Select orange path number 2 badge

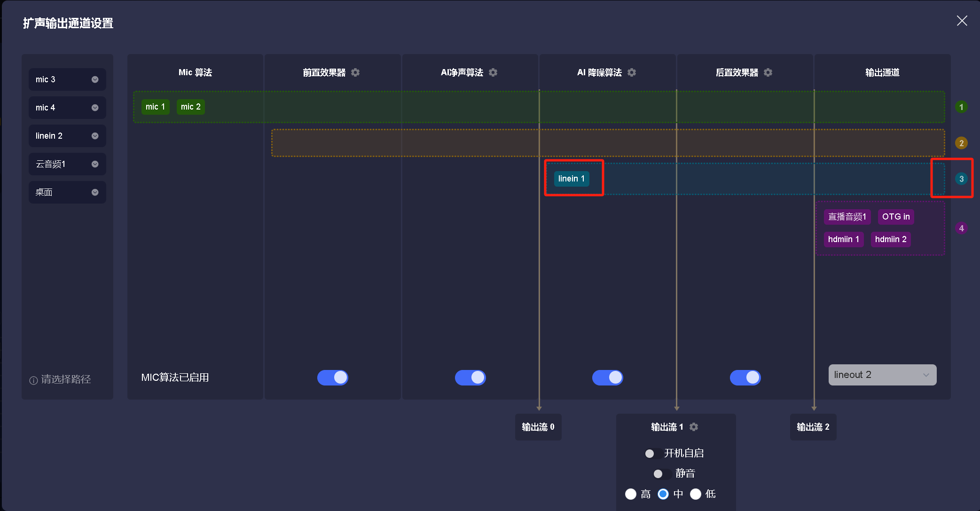[961, 143]
